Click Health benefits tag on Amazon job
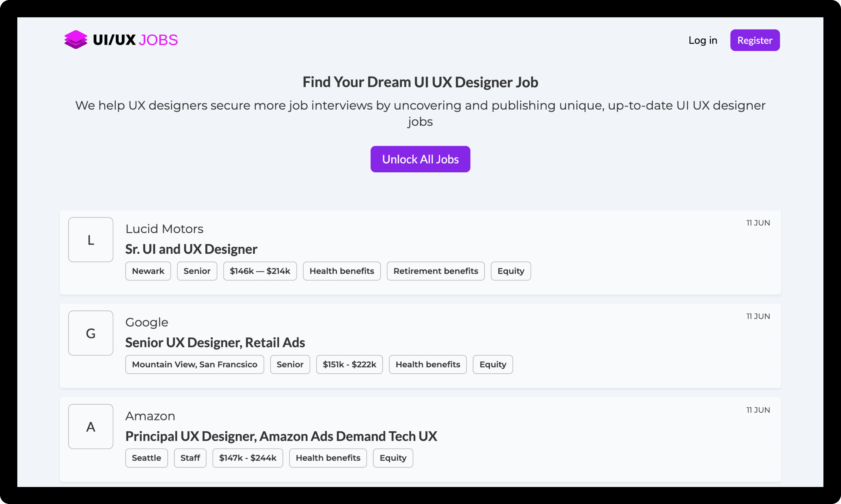This screenshot has width=841, height=504. click(x=328, y=458)
